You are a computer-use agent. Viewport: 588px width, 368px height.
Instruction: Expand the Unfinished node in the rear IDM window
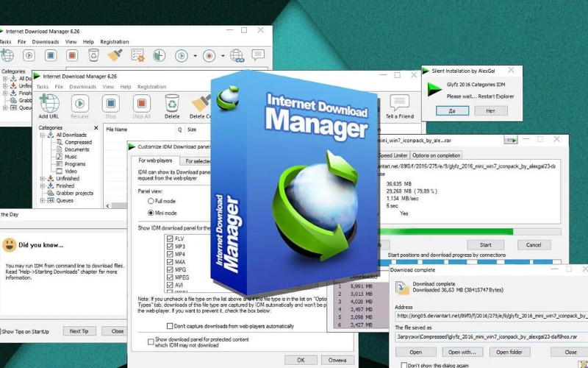[5, 86]
